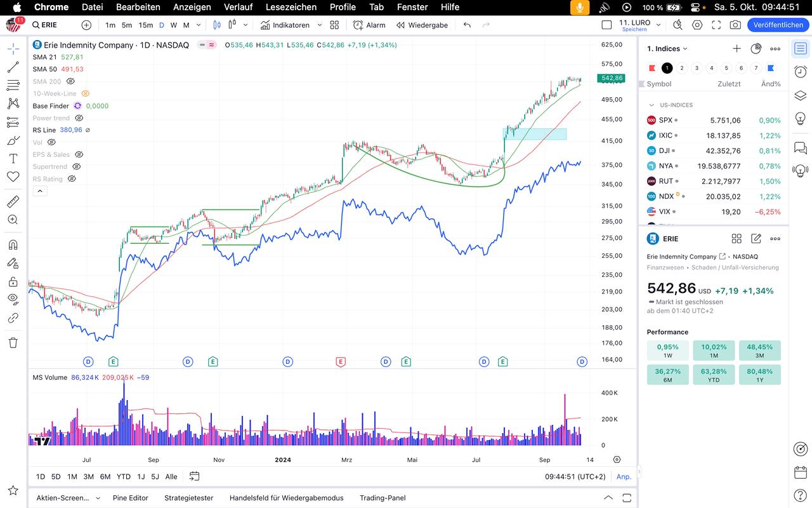
Task: Open the Lesezeichen menu in menu bar
Action: 291,7
